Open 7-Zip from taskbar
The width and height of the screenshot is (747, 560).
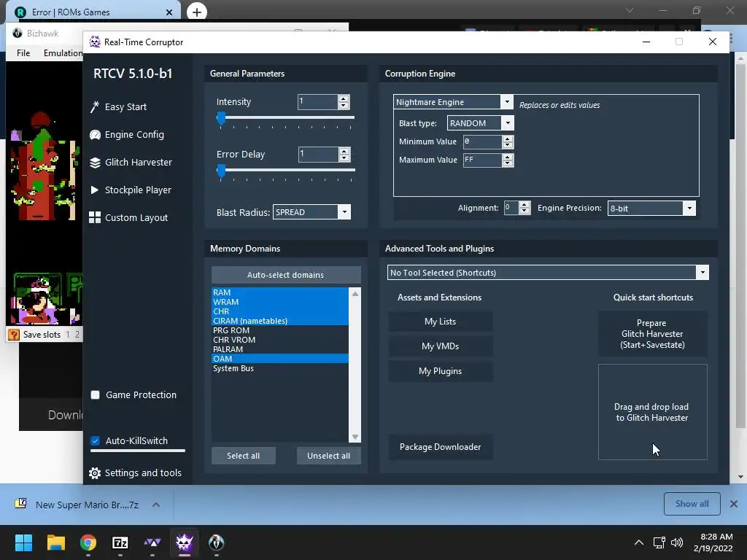120,542
